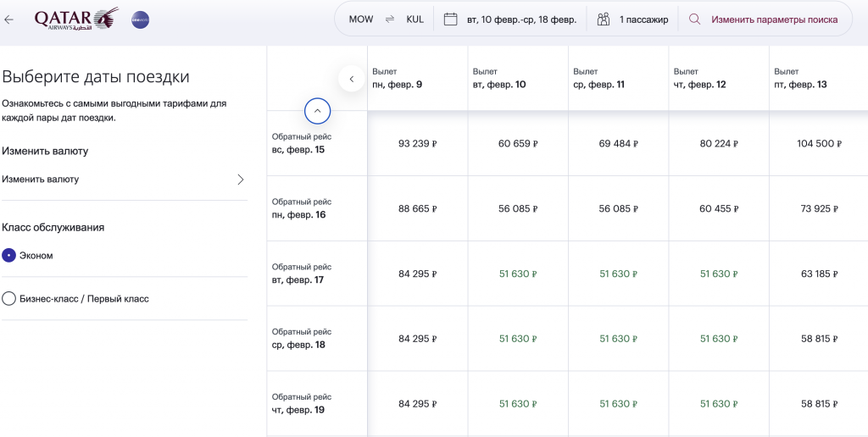The image size is (868, 437).
Task: Open the calendar icon for dates
Action: [451, 19]
